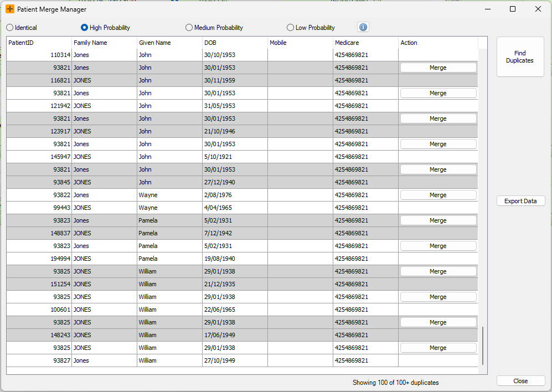The image size is (552, 392).
Task: Select patient ID 99443 cell
Action: pos(39,208)
